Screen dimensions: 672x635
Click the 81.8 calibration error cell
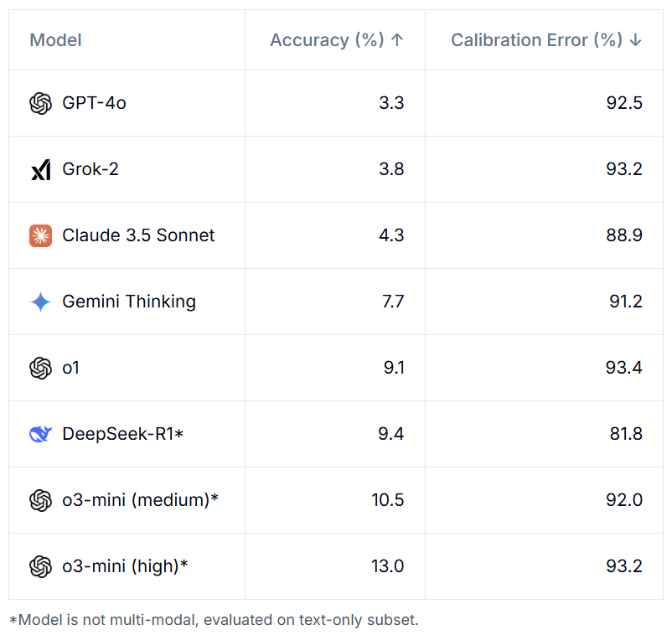coord(625,434)
